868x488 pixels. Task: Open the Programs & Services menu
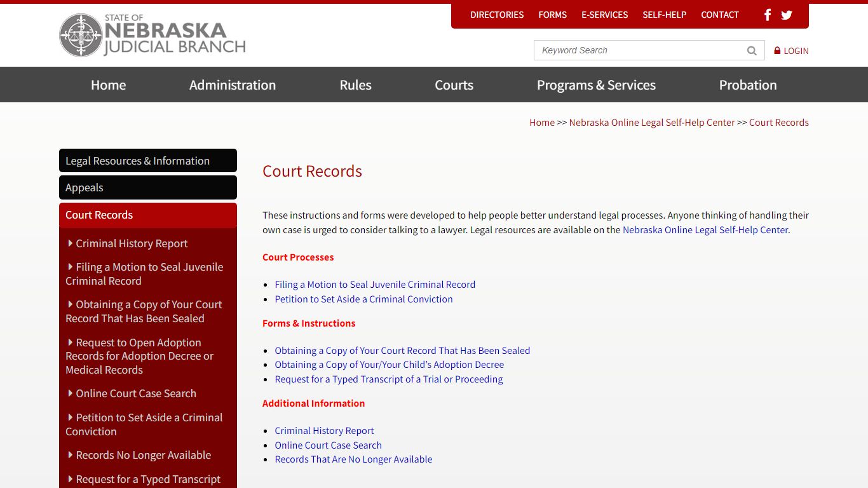click(x=596, y=85)
